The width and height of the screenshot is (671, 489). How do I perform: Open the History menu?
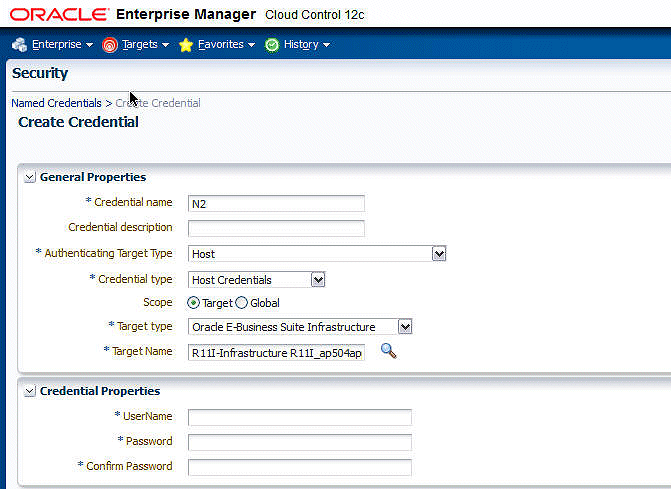pos(307,44)
